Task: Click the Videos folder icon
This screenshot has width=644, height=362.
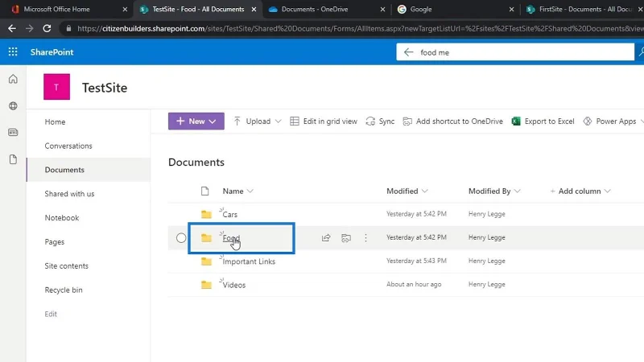Action: pyautogui.click(x=206, y=285)
